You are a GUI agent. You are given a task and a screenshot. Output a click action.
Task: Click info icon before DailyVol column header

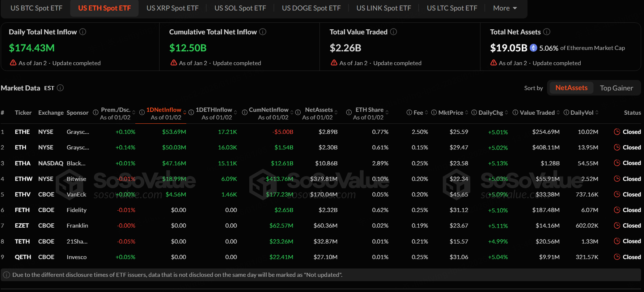566,113
